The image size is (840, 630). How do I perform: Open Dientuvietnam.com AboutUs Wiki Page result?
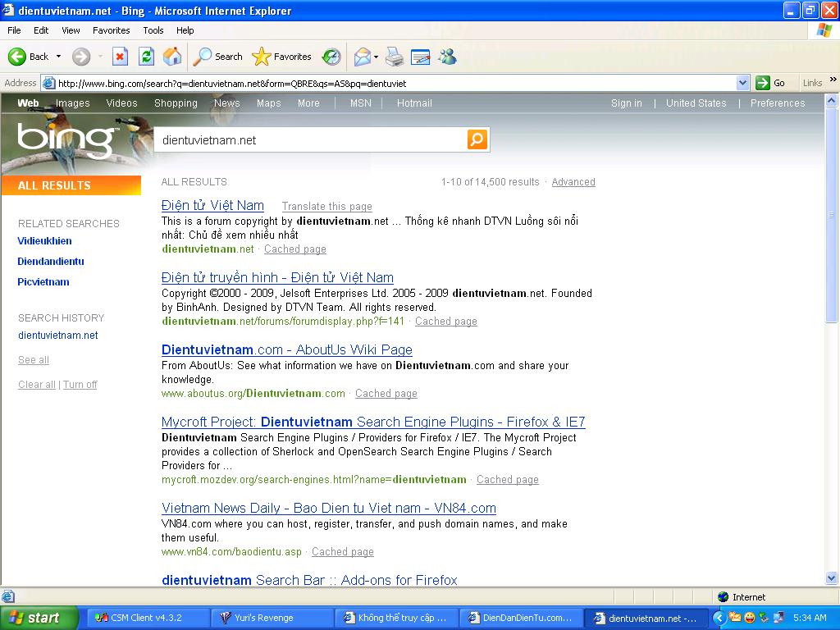point(286,349)
